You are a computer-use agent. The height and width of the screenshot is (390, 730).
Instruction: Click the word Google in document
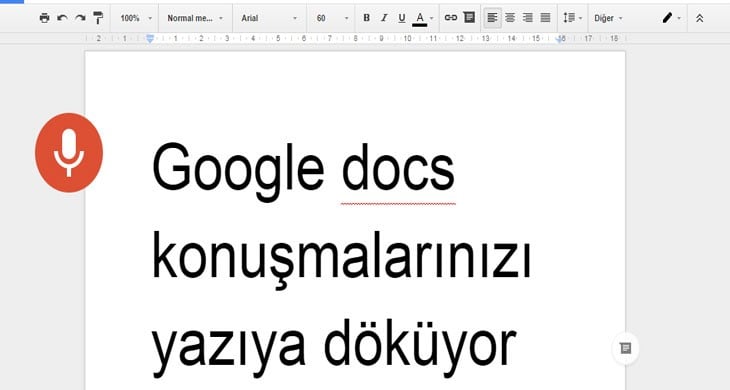point(238,171)
